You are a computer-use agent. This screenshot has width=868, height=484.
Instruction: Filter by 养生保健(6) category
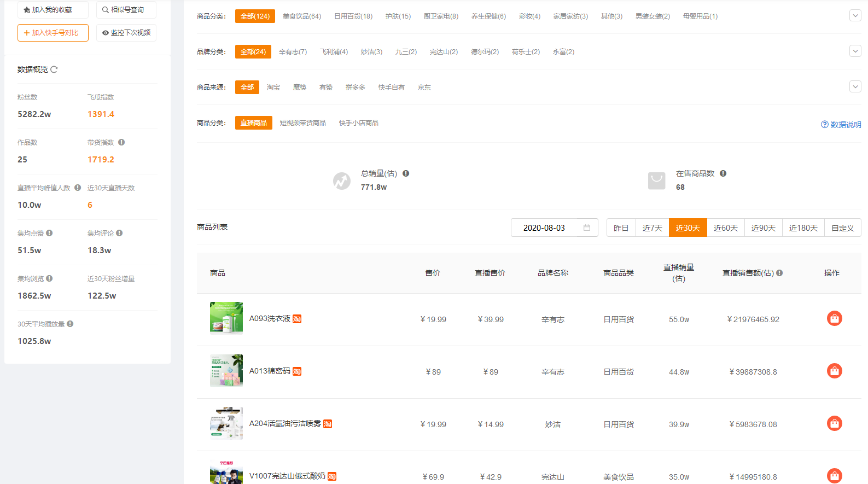[488, 16]
